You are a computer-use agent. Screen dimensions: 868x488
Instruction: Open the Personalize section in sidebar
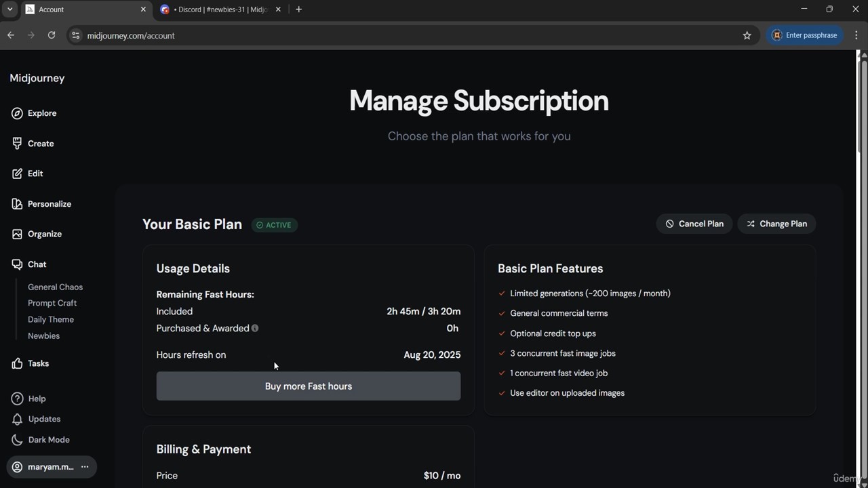pyautogui.click(x=41, y=204)
